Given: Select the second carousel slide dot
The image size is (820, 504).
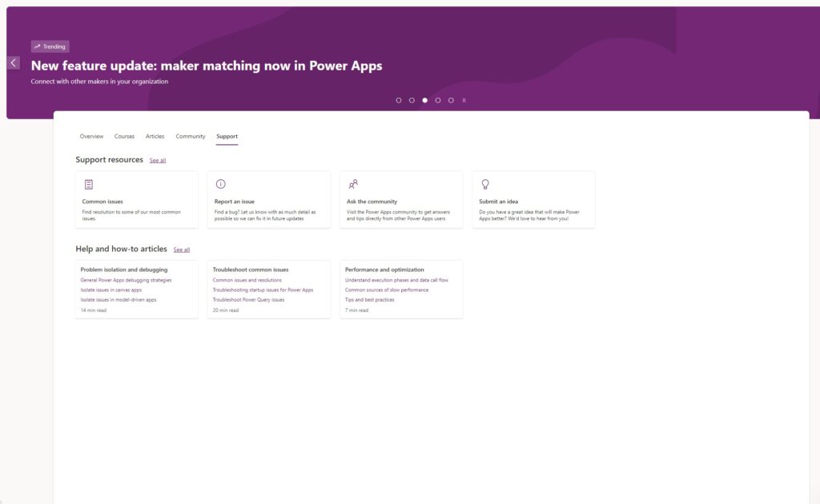Looking at the screenshot, I should (412, 101).
